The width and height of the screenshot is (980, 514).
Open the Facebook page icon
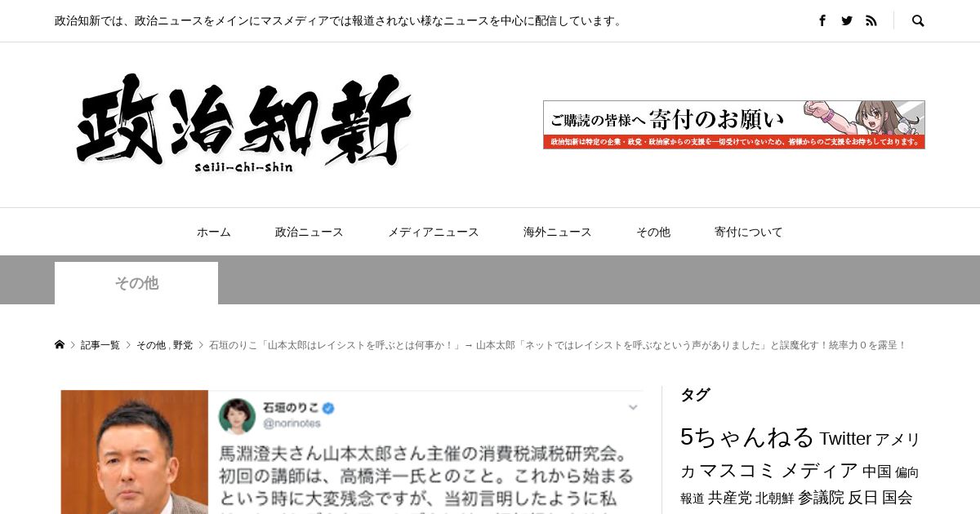pos(822,20)
